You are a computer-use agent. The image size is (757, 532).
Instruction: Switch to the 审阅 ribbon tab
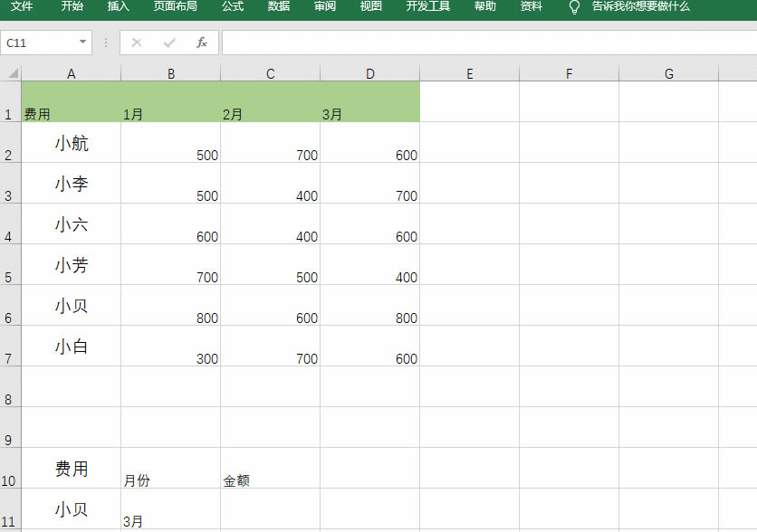point(323,7)
